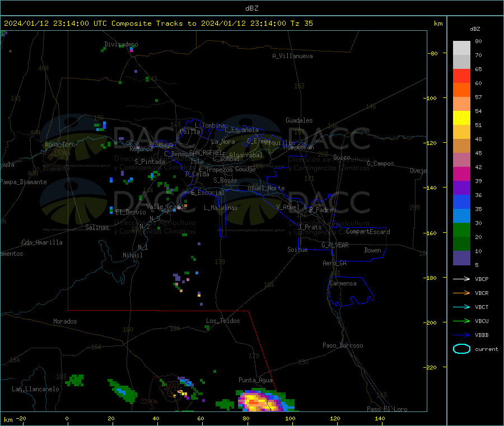Select the red 60–65 dBZ color swatch

tap(461, 76)
